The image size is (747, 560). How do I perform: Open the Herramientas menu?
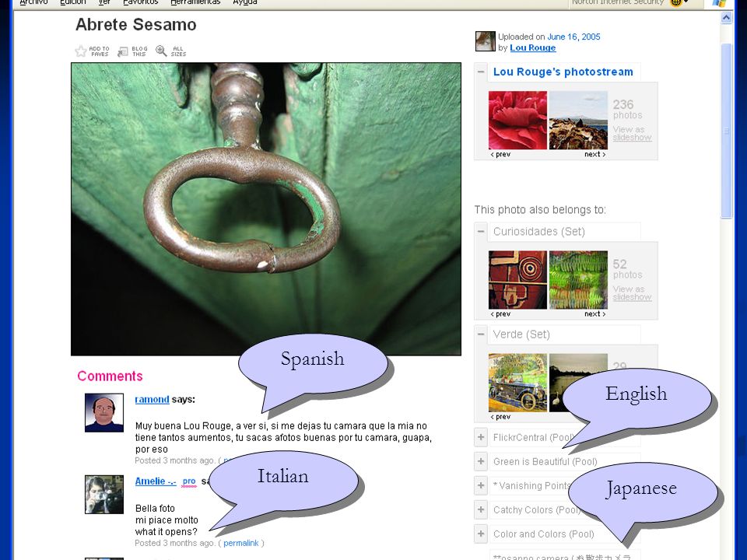coord(195,2)
